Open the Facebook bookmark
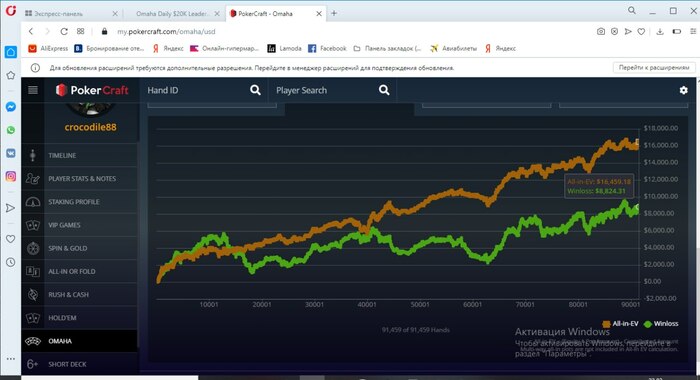The image size is (700, 380). [327, 48]
